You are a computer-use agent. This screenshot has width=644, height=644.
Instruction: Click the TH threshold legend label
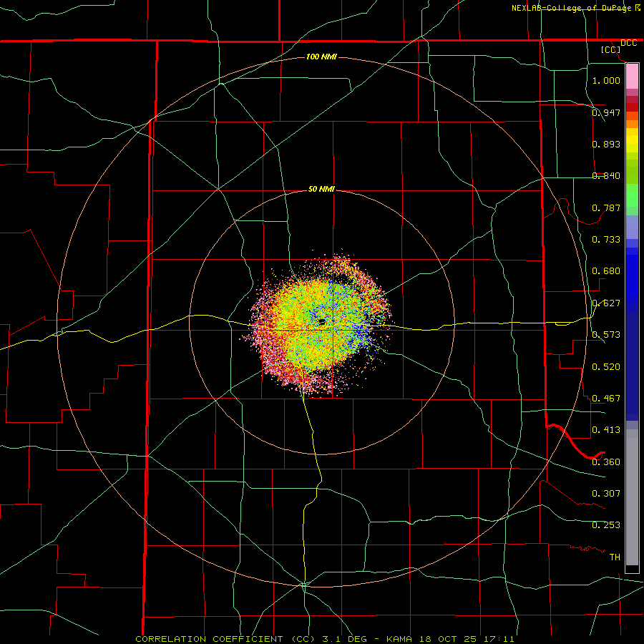(615, 557)
